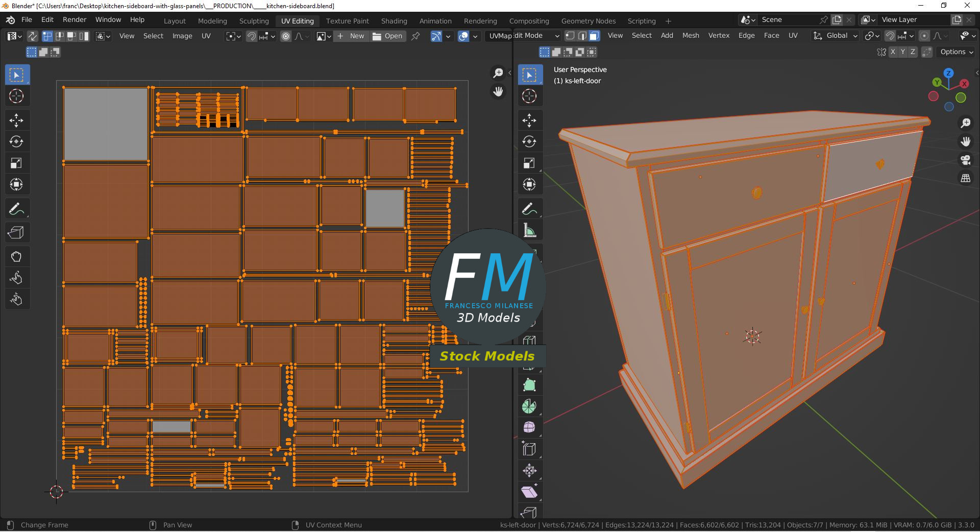Viewport: 980px width, 532px height.
Task: Add a new workspace with plus button
Action: 668,21
